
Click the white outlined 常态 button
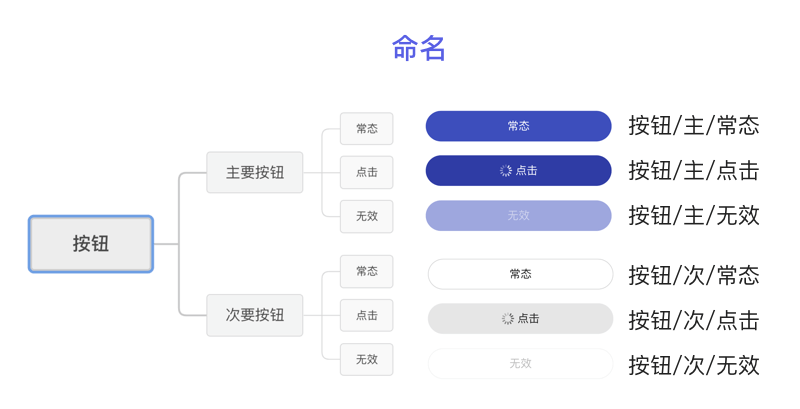pyautogui.click(x=520, y=274)
